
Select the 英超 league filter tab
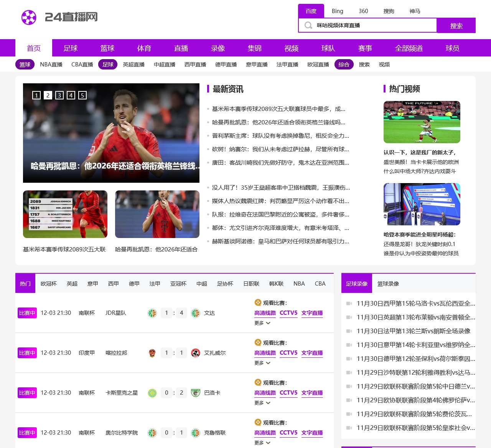coord(72,284)
